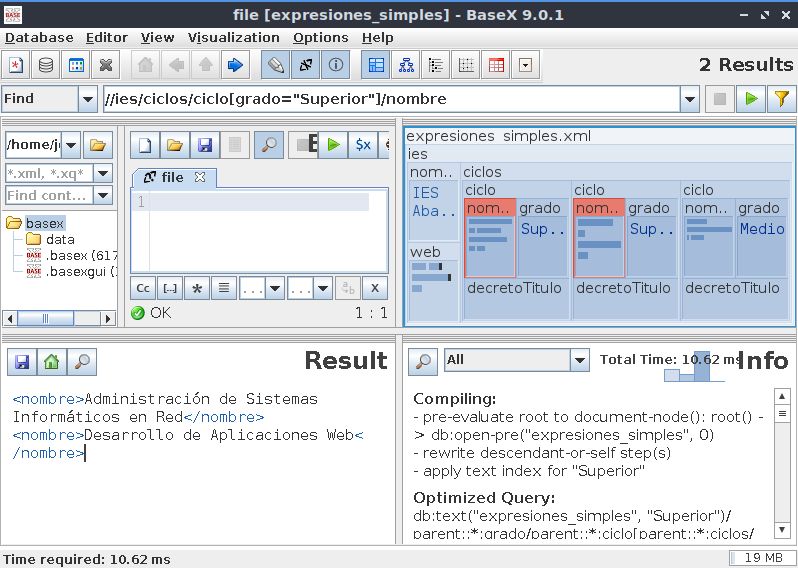Click the New database icon

[16, 66]
